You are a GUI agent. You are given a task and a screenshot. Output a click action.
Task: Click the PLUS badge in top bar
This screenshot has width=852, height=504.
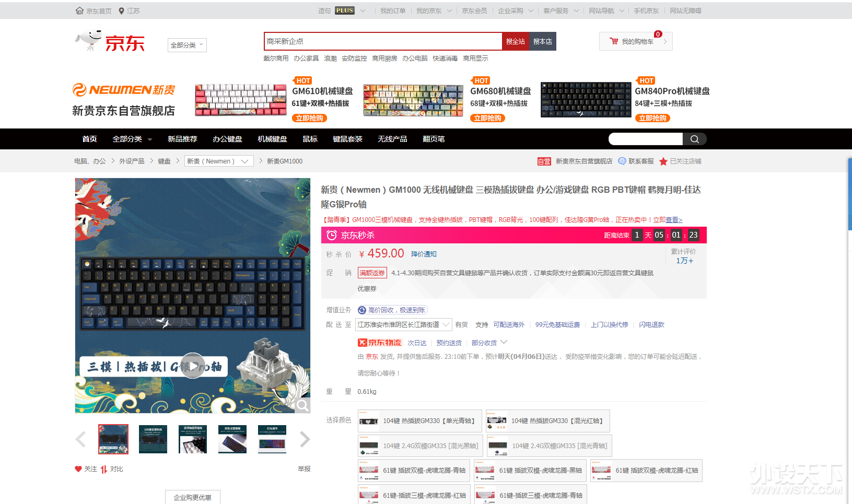click(345, 10)
